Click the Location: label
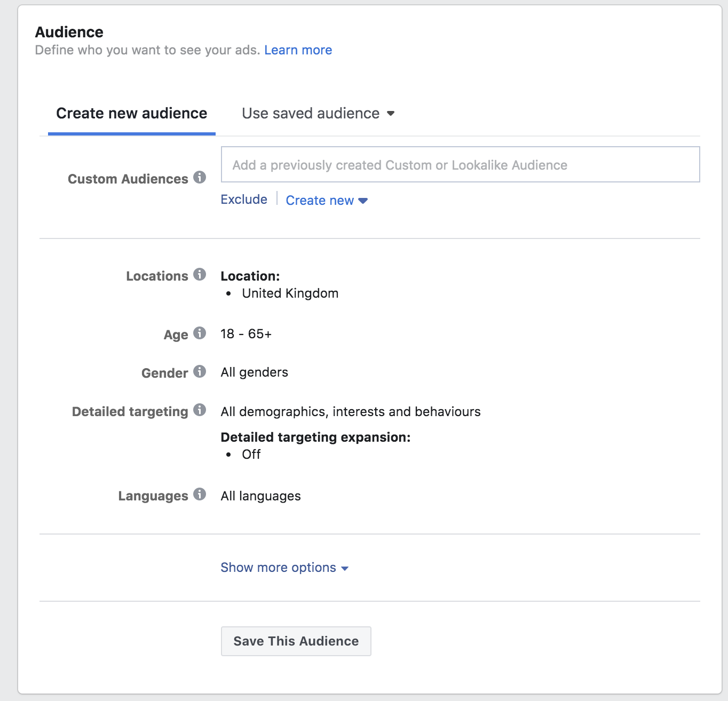This screenshot has height=701, width=728. (250, 276)
